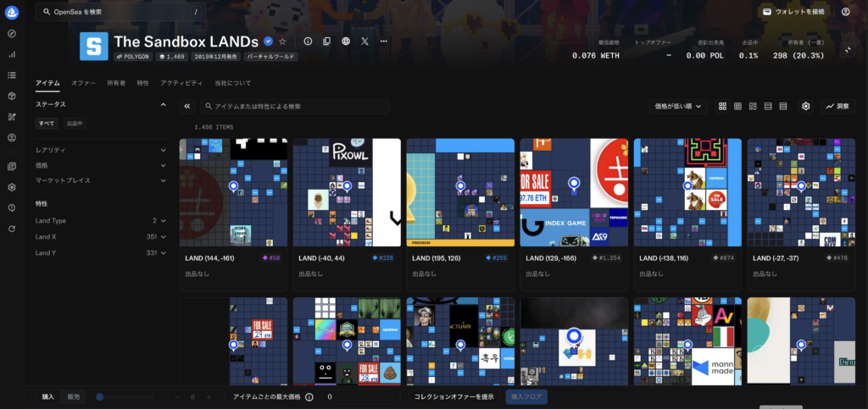Open the studio pen icon in sidebar
868x409 pixels.
coord(12,117)
